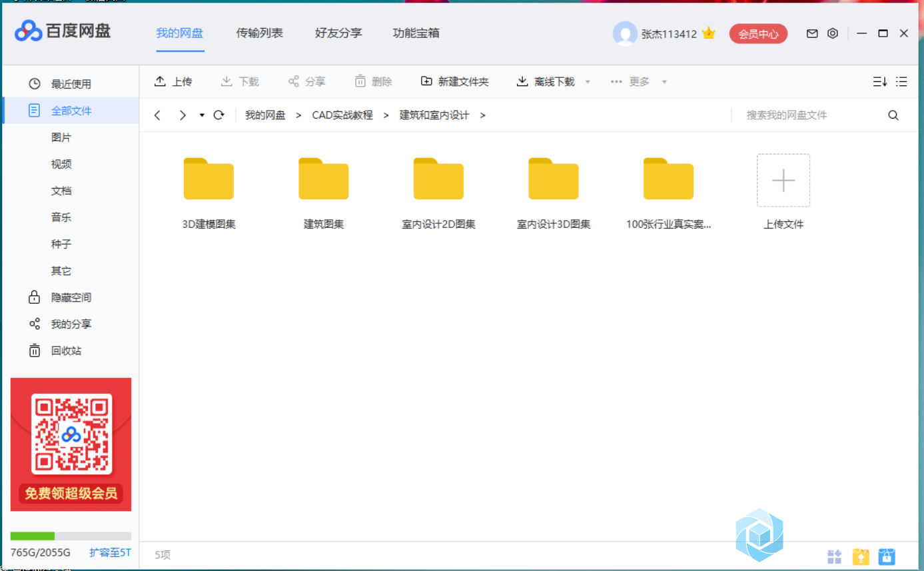Expand navigation history dropdown triangle
924x571 pixels.
[202, 115]
